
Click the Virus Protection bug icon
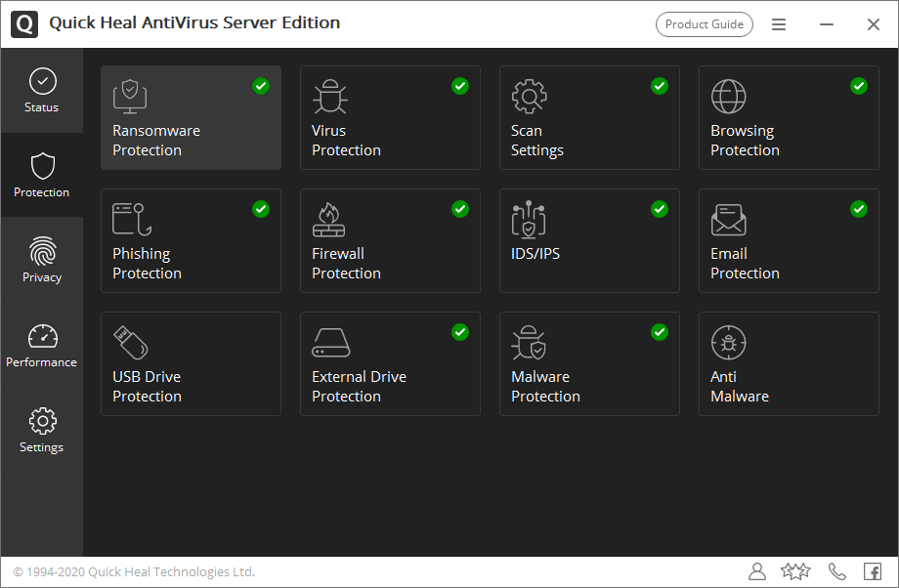[x=329, y=97]
